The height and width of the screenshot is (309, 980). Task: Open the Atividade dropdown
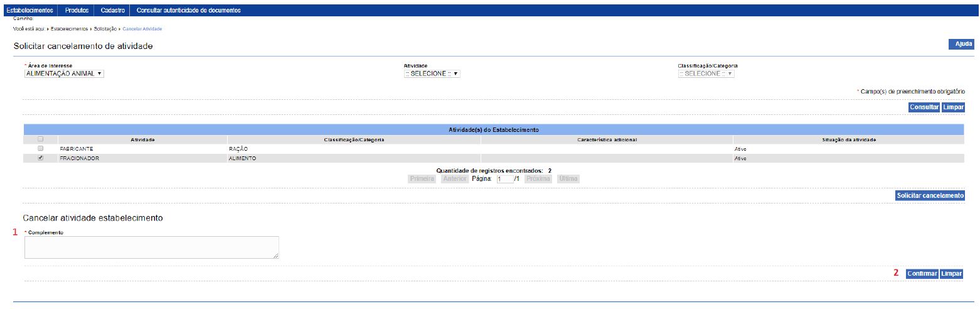click(x=432, y=73)
